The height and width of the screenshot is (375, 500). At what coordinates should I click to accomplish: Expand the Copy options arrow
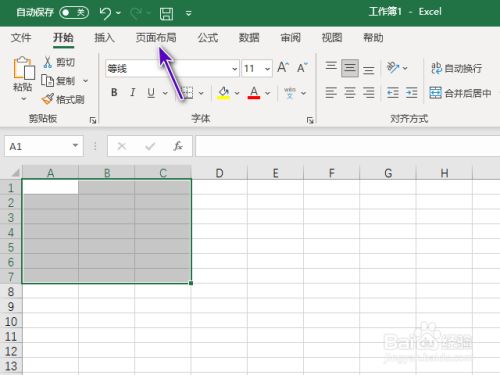[x=85, y=81]
